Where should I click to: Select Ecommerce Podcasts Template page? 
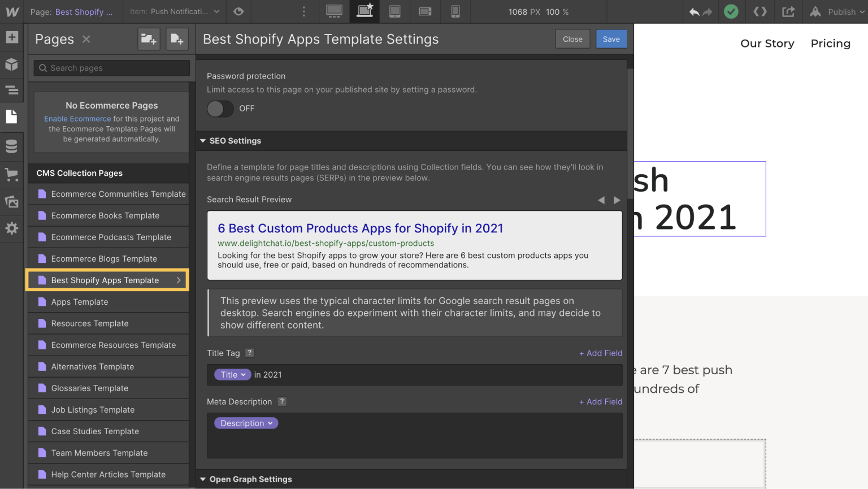(108, 237)
